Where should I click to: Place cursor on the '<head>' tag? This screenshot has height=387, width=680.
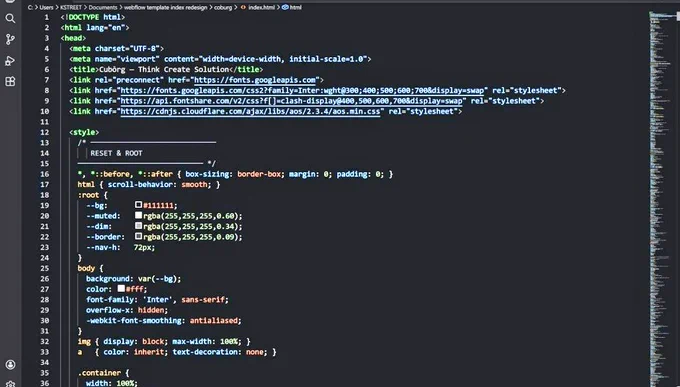(73, 38)
